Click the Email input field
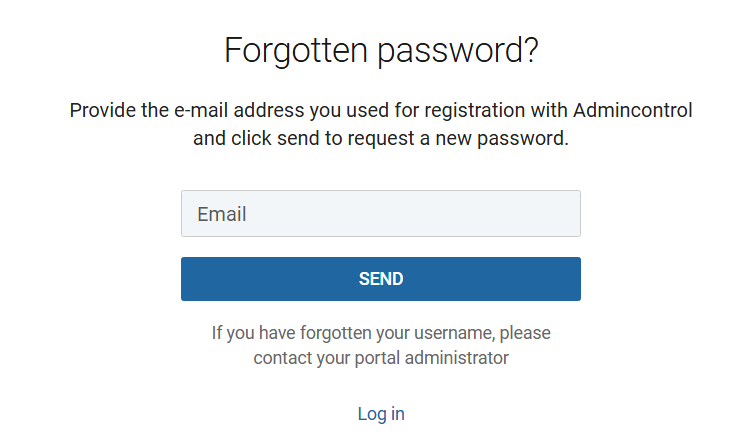 381,213
